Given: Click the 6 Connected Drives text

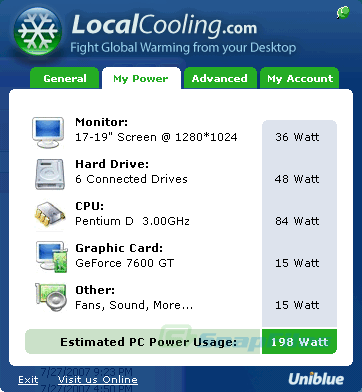Looking at the screenshot, I should 131,179.
